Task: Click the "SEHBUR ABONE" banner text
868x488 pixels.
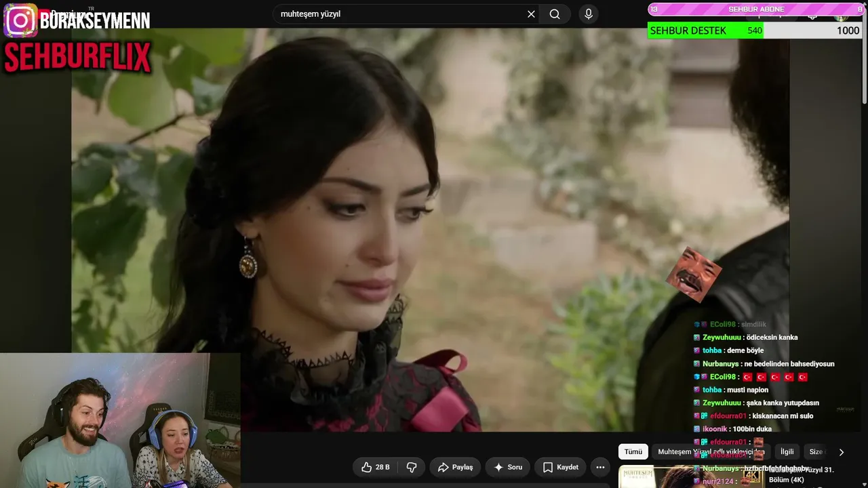Action: pyautogui.click(x=756, y=9)
